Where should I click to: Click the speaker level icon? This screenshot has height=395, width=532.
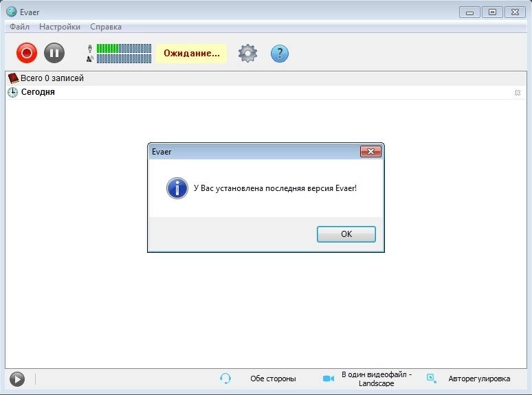[90, 58]
